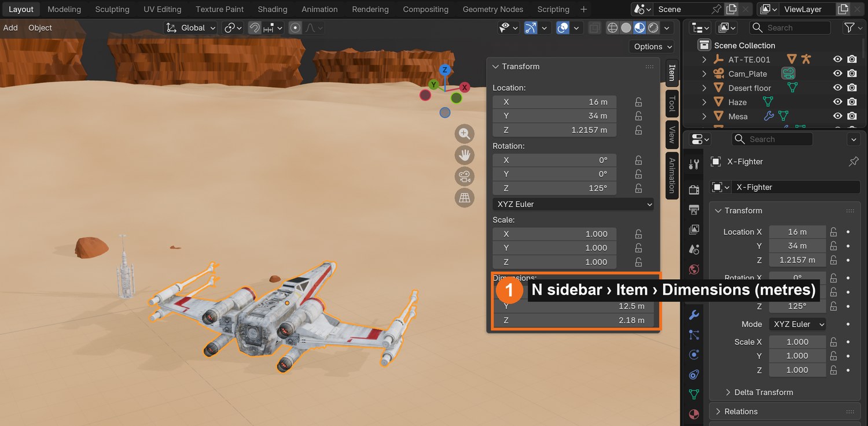Toggle proportional editing in viewport header
The height and width of the screenshot is (426, 868).
[x=295, y=28]
